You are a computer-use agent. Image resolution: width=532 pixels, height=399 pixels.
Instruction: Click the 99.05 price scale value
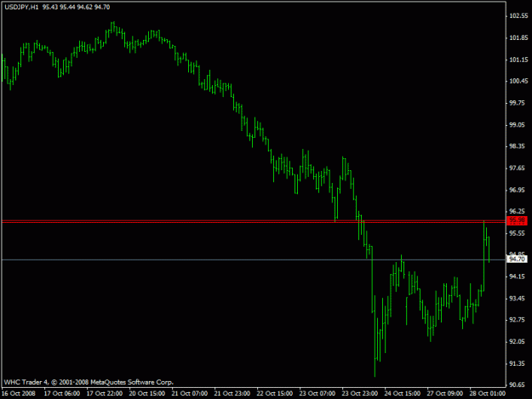pos(518,125)
